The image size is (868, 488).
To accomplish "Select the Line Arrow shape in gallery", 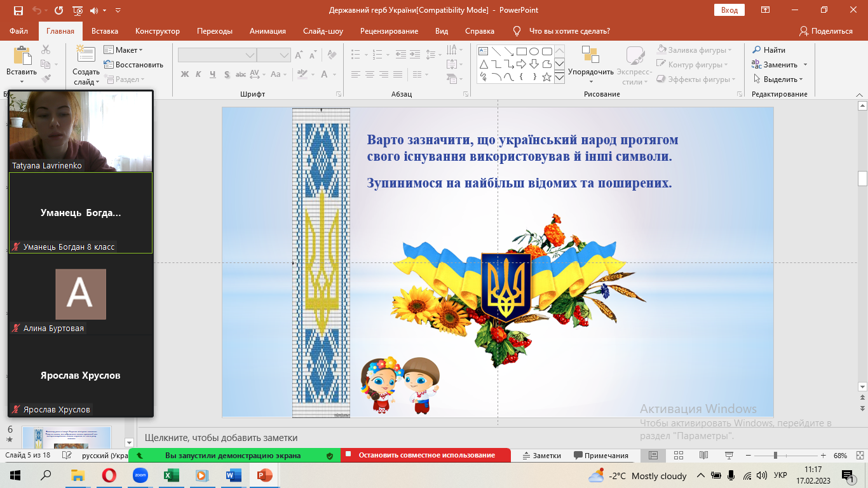I will (x=508, y=51).
